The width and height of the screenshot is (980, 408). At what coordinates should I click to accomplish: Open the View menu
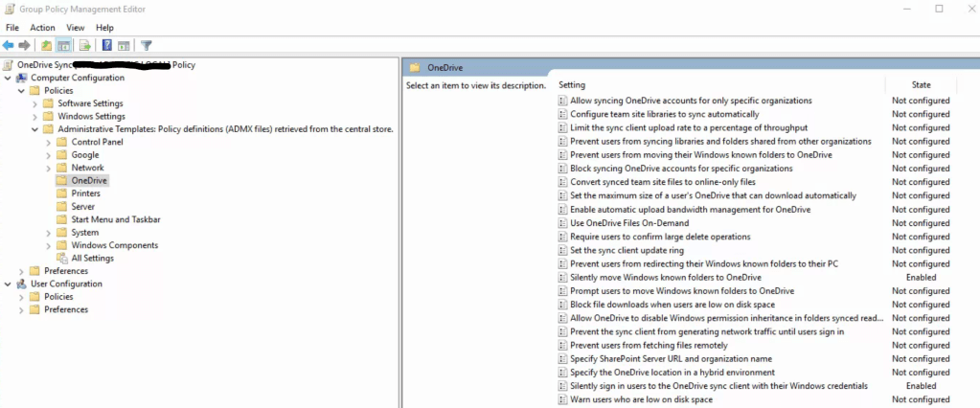[76, 28]
